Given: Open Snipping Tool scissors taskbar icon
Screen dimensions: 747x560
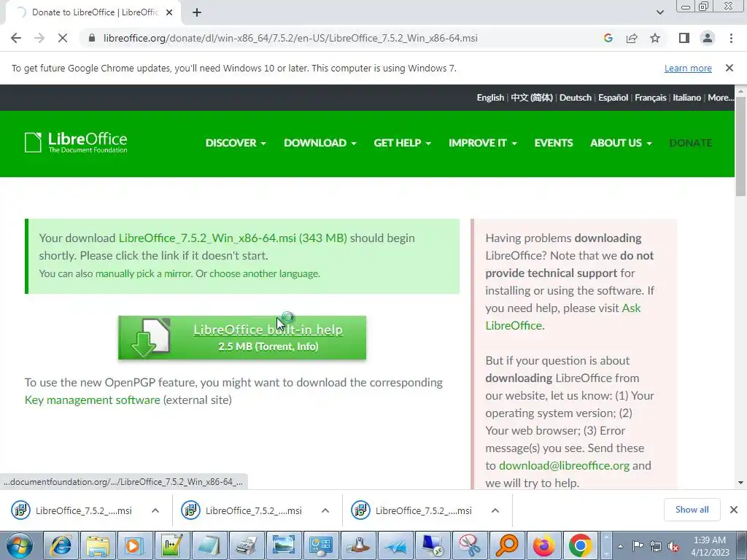Looking at the screenshot, I should tap(469, 545).
